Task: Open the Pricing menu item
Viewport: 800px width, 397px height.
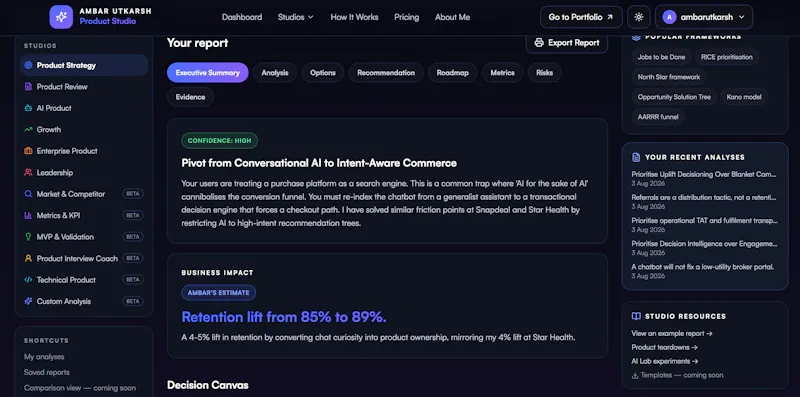Action: click(407, 17)
